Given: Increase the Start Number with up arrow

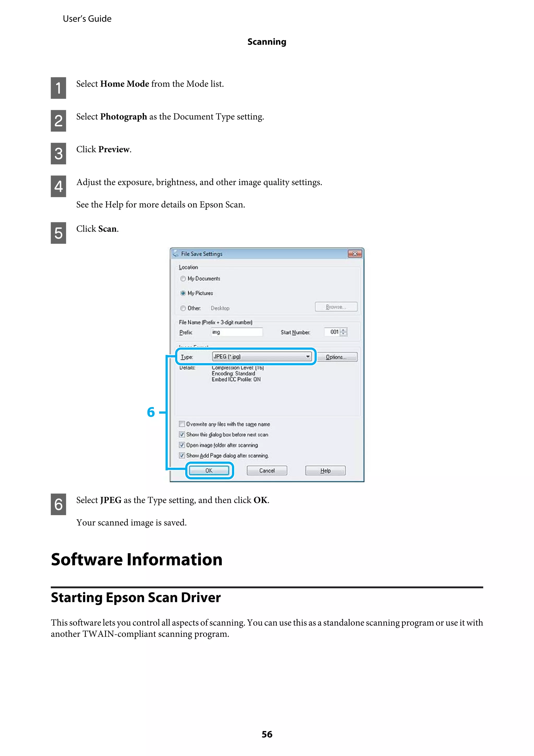Looking at the screenshot, I should tap(343, 330).
